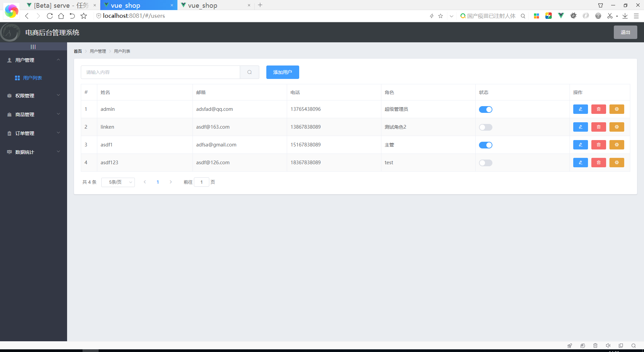Open the 5条/页 page size dropdown
The width and height of the screenshot is (644, 352).
118,182
